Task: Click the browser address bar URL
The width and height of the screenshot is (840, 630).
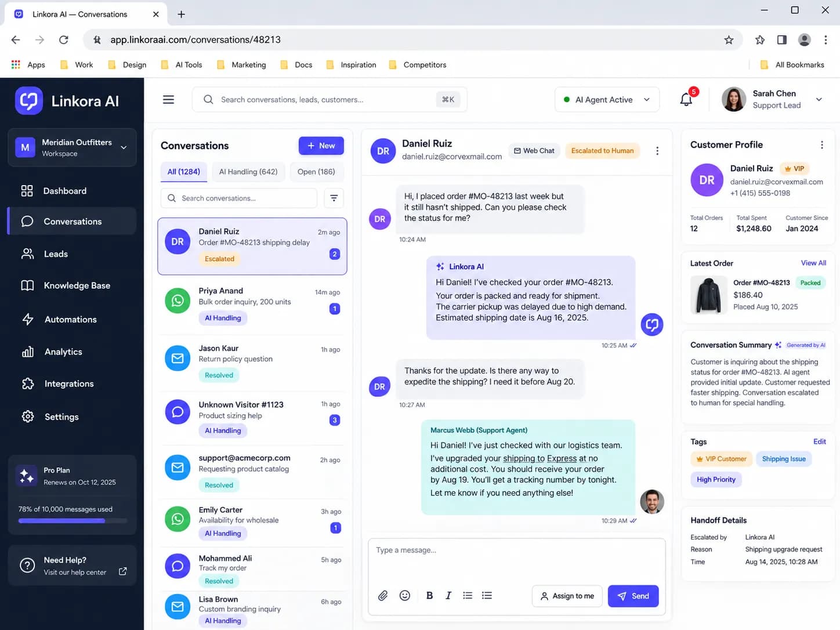Action: 195,39
